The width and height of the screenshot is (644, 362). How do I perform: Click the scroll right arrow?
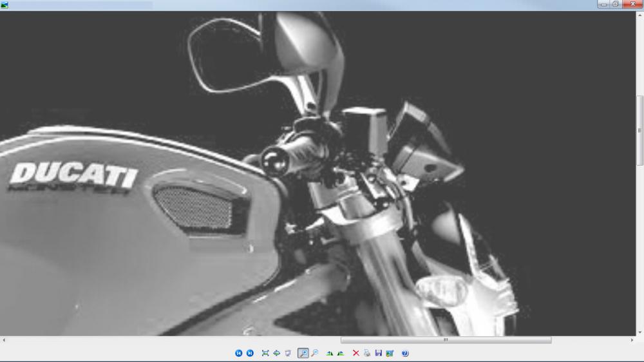(x=632, y=340)
